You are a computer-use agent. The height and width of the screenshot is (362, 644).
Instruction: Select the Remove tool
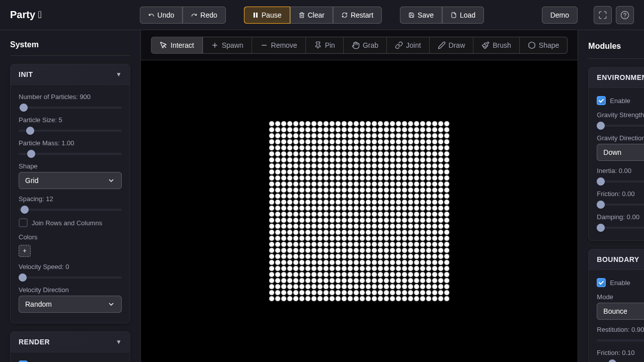[x=279, y=45]
